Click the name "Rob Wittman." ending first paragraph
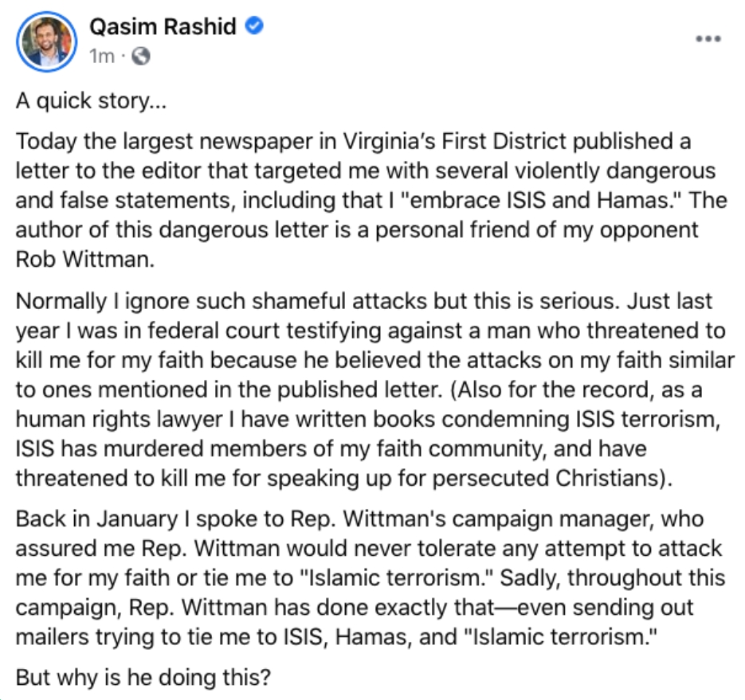Image resolution: width=745 pixels, height=700 pixels. click(x=85, y=260)
